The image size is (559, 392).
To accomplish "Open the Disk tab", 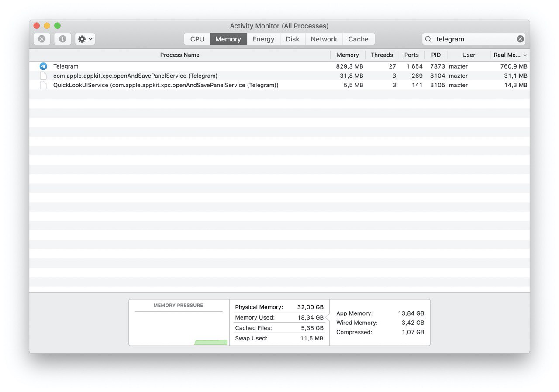I will tap(293, 39).
